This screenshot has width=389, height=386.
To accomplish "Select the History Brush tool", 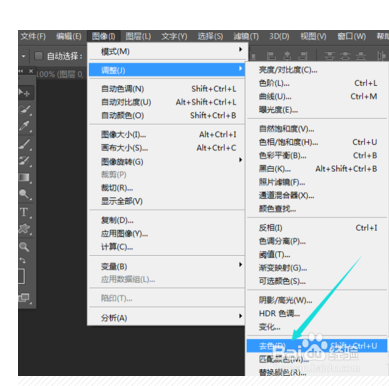I will click(x=25, y=161).
